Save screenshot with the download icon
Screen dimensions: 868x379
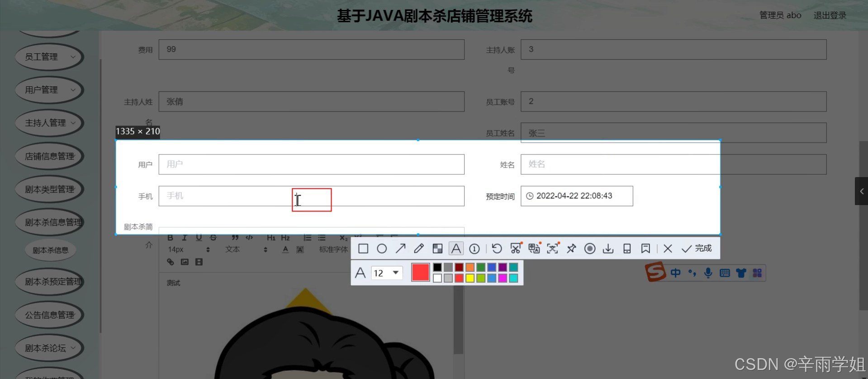click(x=608, y=248)
